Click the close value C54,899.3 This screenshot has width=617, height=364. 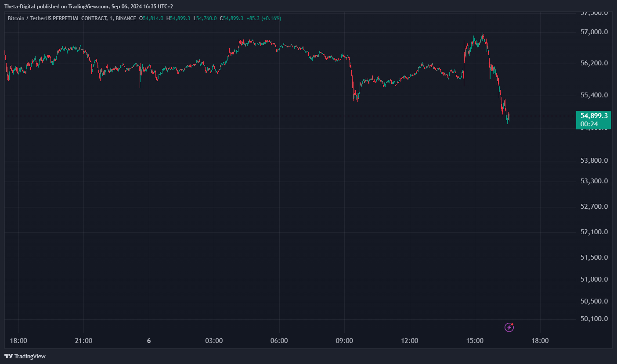point(231,18)
